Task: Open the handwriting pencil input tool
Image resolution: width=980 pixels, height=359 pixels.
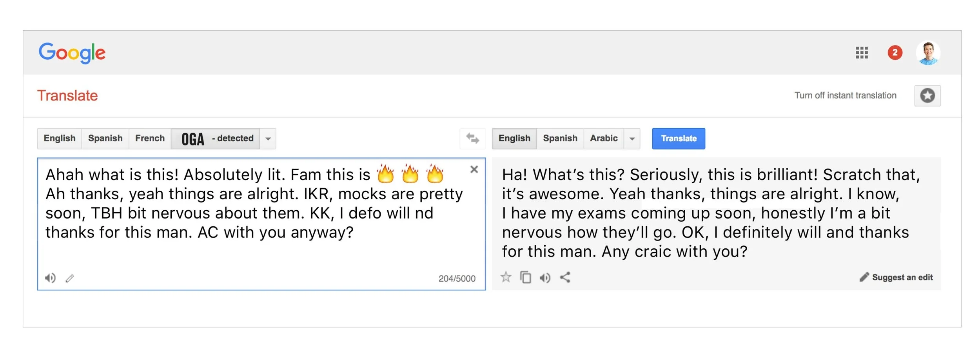Action: coord(70,278)
